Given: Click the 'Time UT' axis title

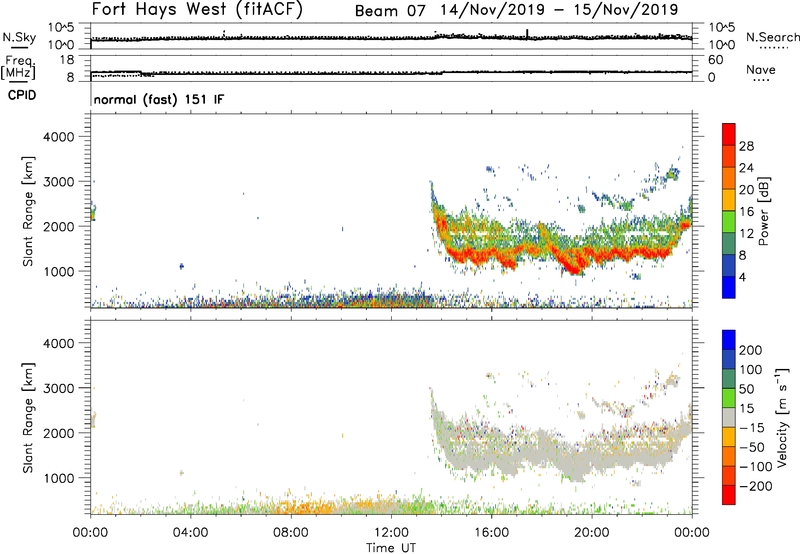Looking at the screenshot, I should 391,548.
